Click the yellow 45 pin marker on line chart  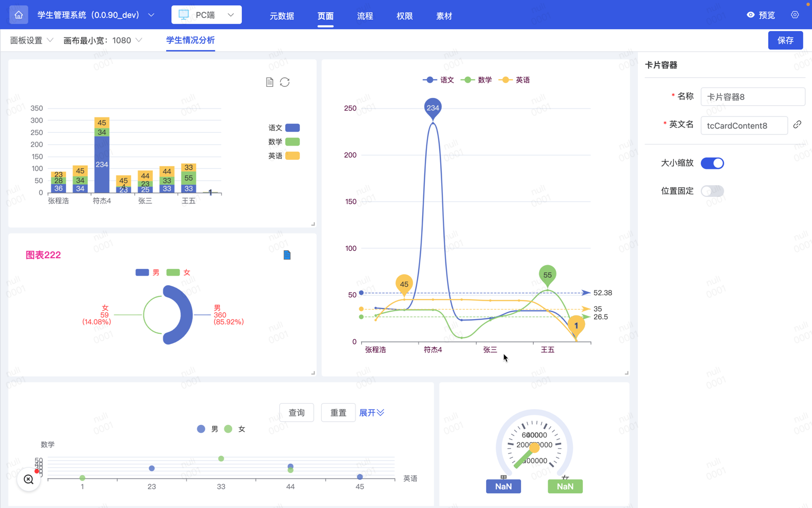coord(404,284)
